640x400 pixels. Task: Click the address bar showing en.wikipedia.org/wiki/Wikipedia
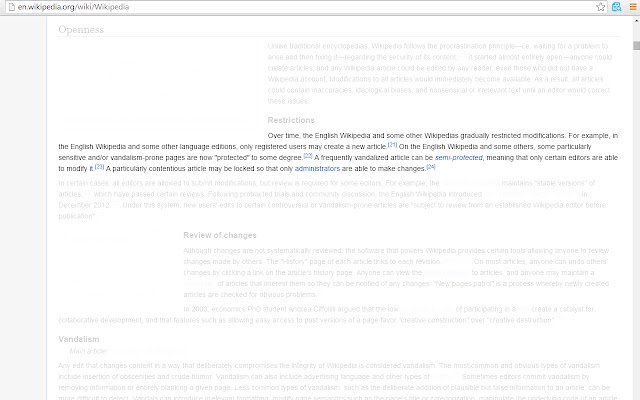click(x=304, y=7)
